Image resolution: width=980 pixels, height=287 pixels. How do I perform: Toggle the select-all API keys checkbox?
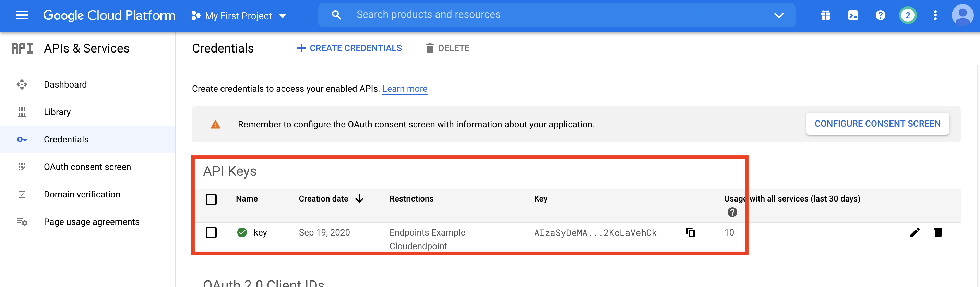pos(211,199)
